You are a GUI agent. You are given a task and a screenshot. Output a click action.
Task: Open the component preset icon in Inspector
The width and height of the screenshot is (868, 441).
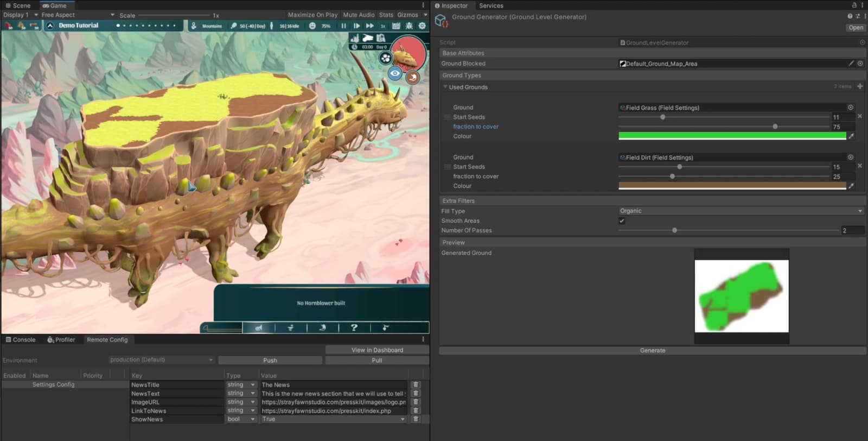tap(857, 16)
